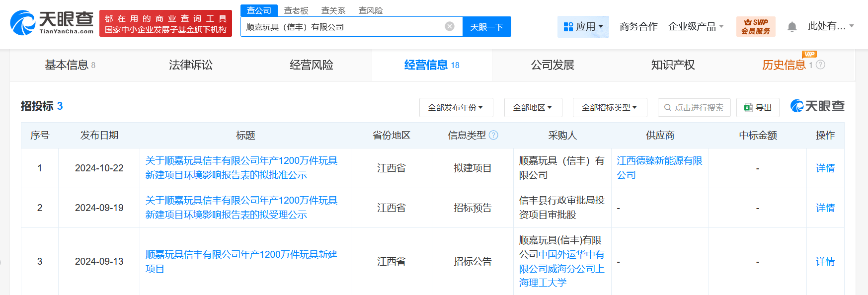Image resolution: width=868 pixels, height=295 pixels.
Task: Click the help icon next to 信息类型
Action: pos(493,135)
